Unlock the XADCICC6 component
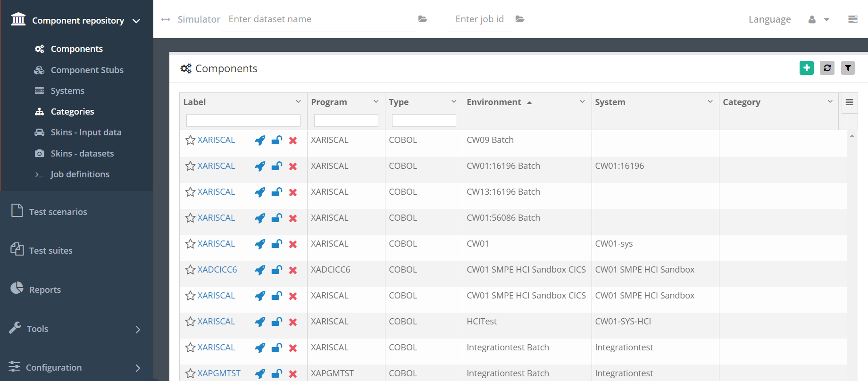The image size is (868, 381). 277,270
